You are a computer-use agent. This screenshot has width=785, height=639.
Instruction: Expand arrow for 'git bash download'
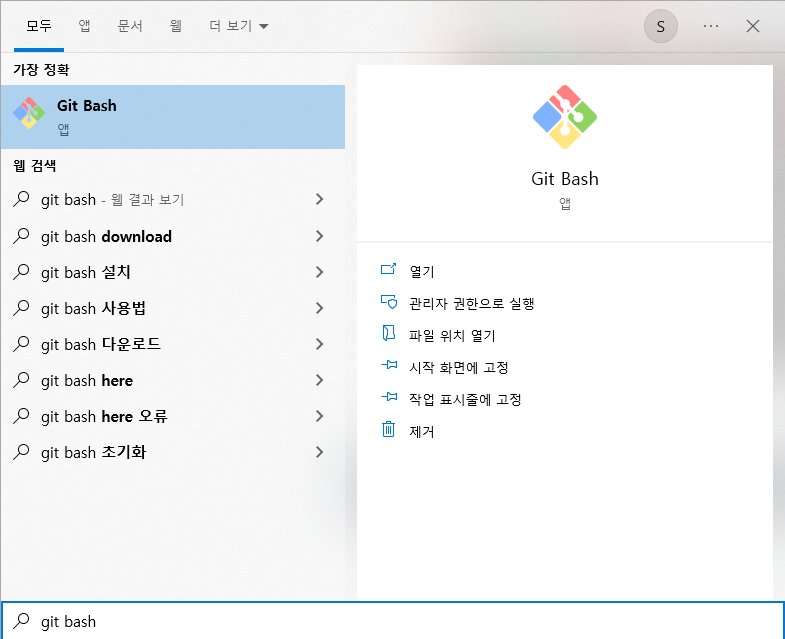(319, 236)
